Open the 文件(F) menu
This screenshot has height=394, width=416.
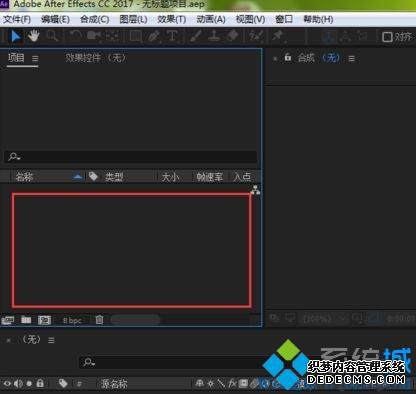[x=17, y=19]
